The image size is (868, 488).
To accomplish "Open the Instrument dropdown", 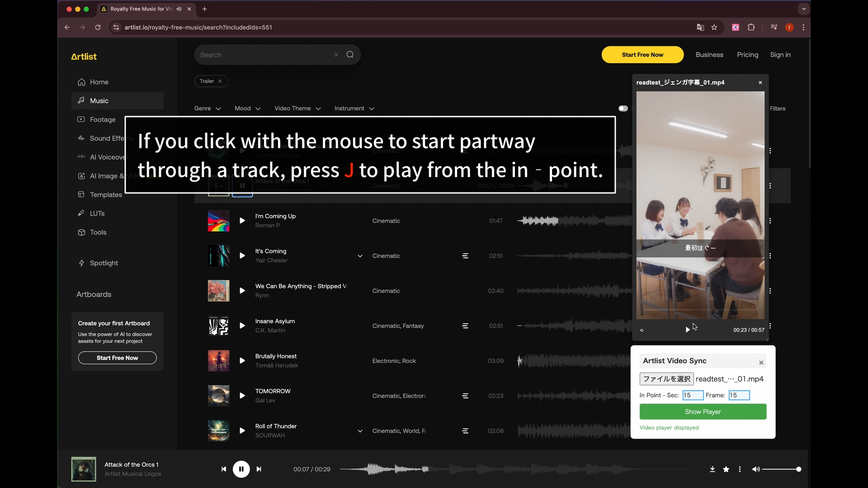I will (x=354, y=108).
